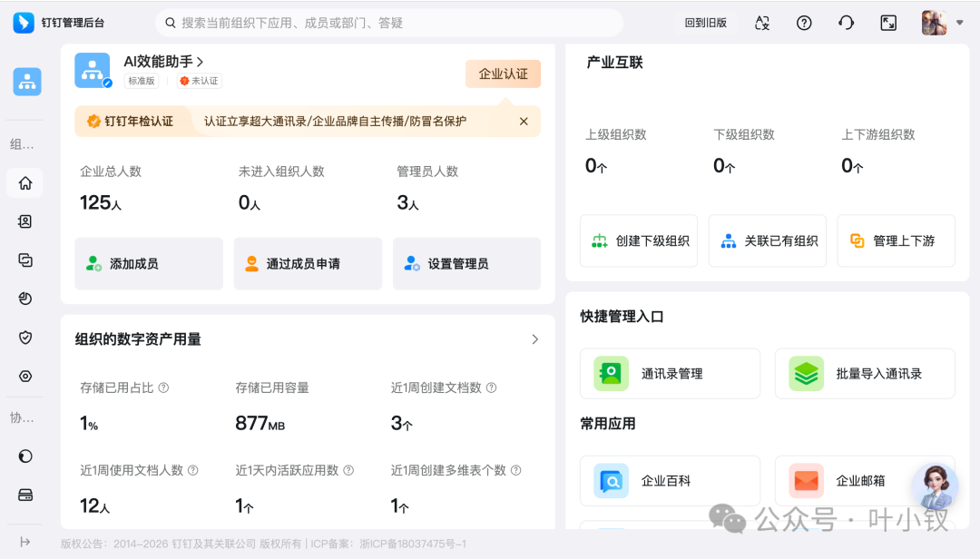
Task: Open the 设置管理员 button
Action: coord(467,264)
